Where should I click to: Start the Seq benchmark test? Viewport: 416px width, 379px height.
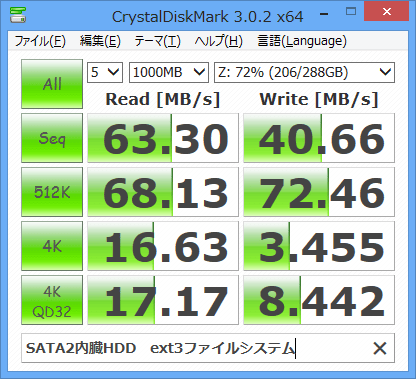52,138
